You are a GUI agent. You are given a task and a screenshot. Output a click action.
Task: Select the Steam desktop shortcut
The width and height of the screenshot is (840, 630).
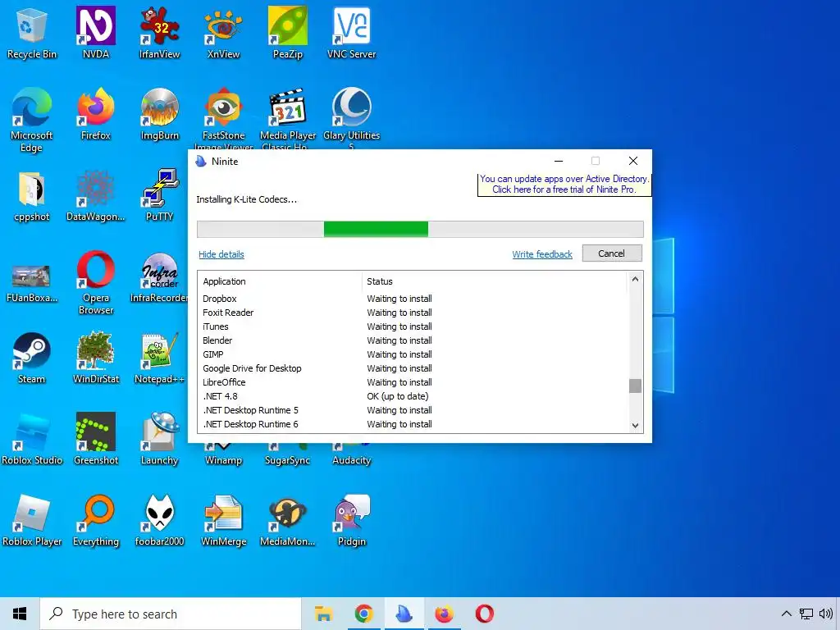[31, 358]
